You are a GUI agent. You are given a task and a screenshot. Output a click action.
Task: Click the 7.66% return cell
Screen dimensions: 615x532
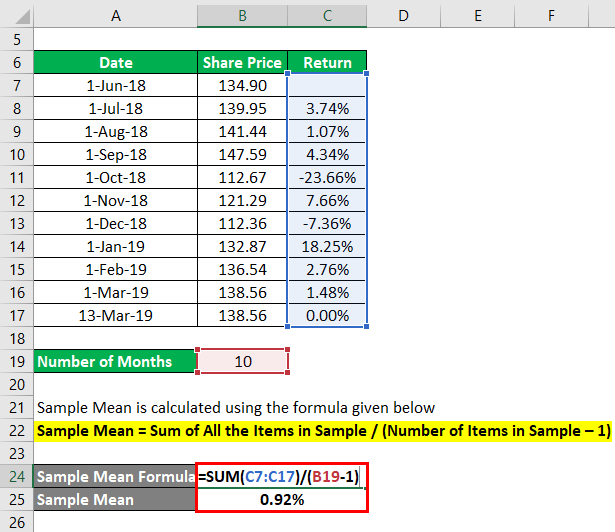(328, 200)
